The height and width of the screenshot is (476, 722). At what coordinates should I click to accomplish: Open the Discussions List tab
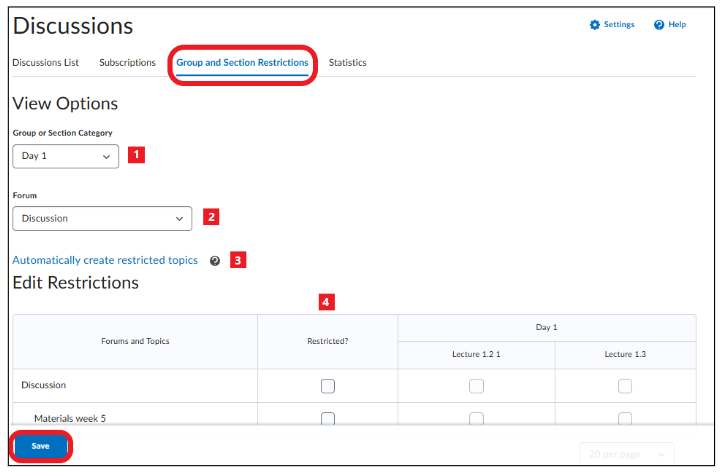click(x=46, y=63)
